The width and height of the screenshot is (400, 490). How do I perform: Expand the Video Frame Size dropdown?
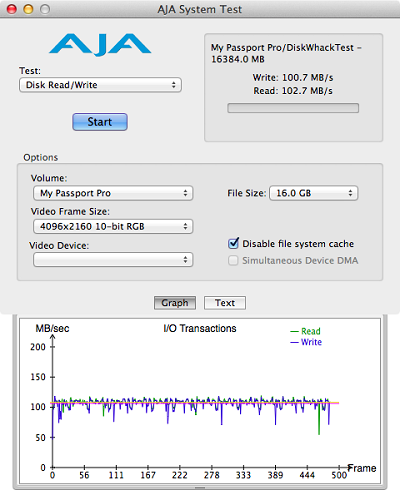(x=113, y=226)
